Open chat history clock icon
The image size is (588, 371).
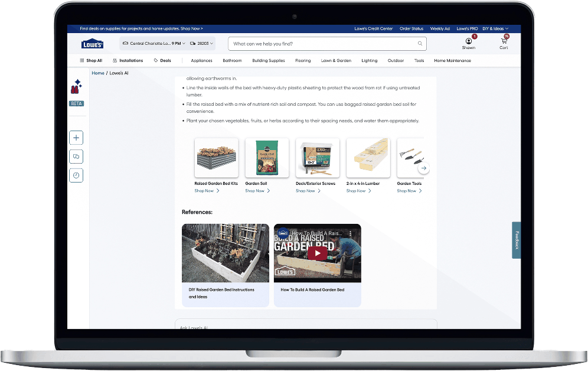[x=76, y=175]
